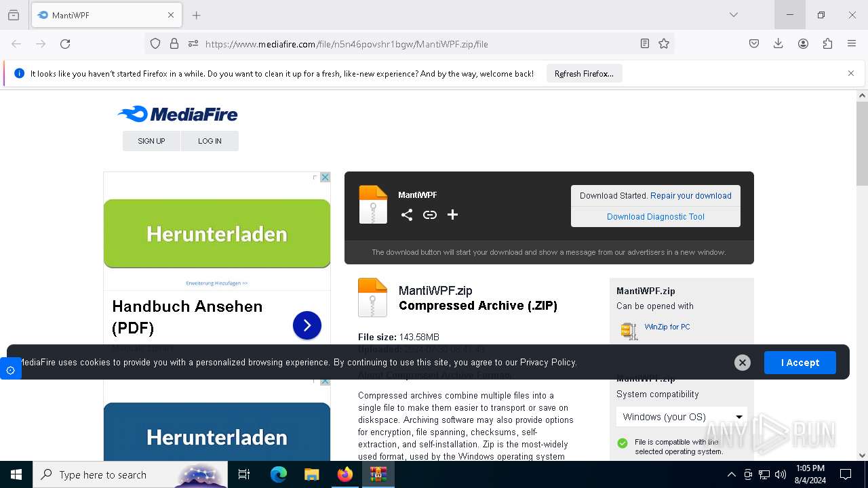Open WinZip for PC link
This screenshot has width=868, height=488.
(x=667, y=327)
